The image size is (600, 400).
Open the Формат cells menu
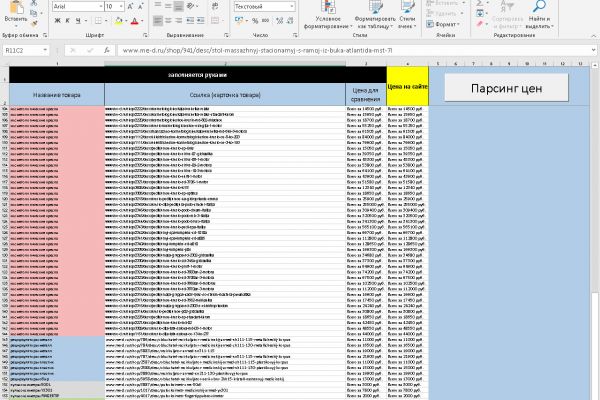coord(444,24)
